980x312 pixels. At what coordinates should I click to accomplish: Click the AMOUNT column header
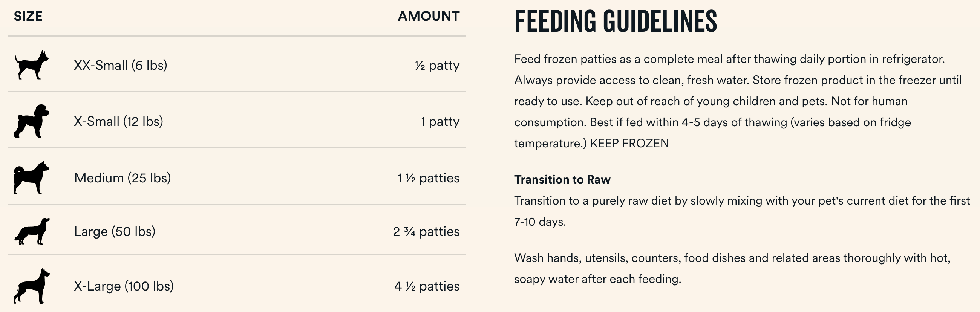pos(429,16)
